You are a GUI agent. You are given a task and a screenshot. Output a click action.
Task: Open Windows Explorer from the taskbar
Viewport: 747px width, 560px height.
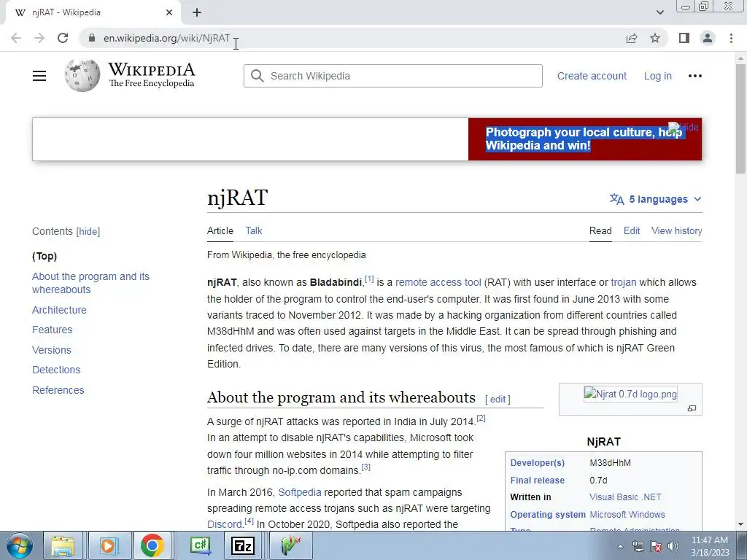coord(63,545)
